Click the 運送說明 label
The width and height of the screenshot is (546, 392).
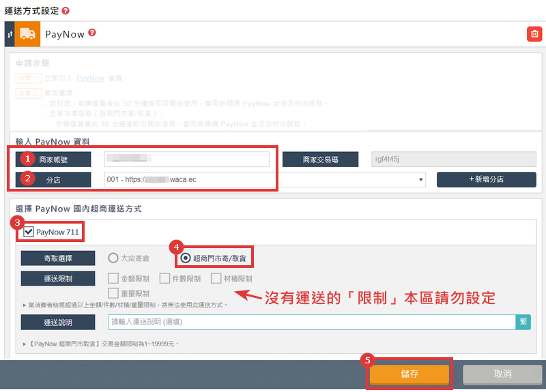click(x=58, y=322)
